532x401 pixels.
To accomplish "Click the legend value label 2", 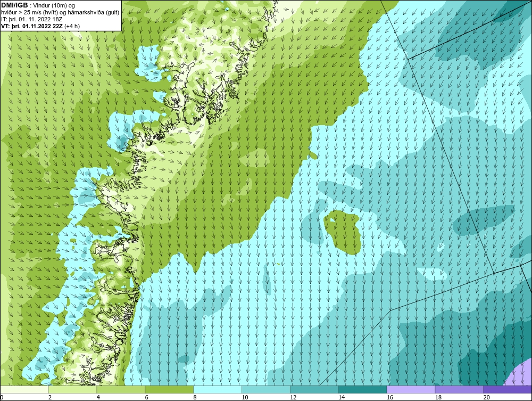I will 50,397.
